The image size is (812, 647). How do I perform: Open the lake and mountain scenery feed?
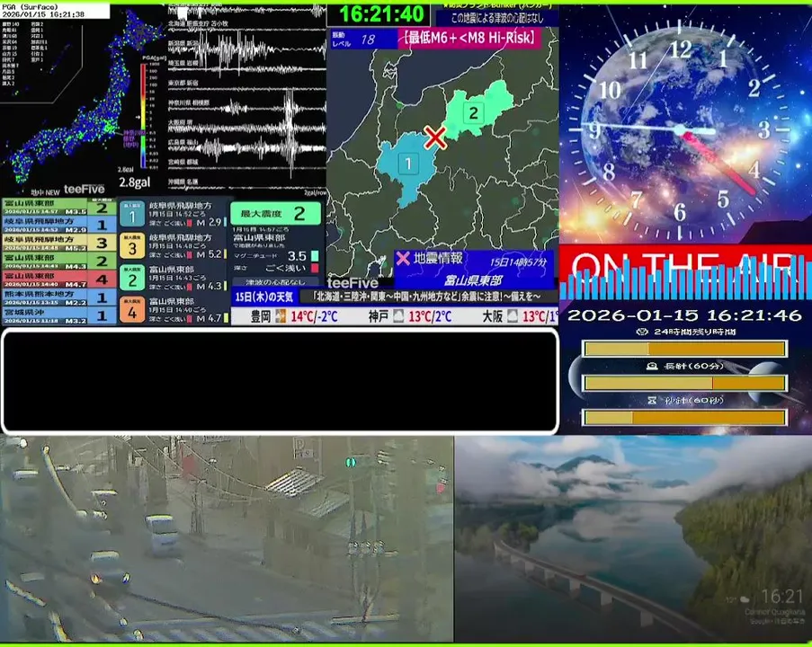(x=633, y=539)
